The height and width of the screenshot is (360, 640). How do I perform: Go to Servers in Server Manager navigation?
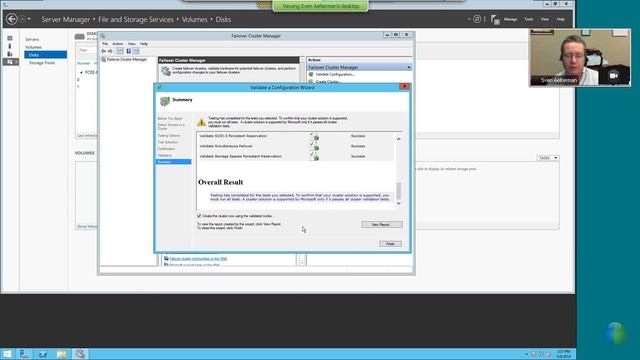click(32, 40)
